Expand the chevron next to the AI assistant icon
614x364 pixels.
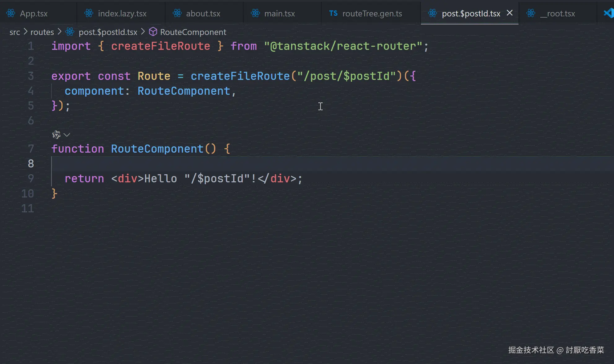pos(67,135)
